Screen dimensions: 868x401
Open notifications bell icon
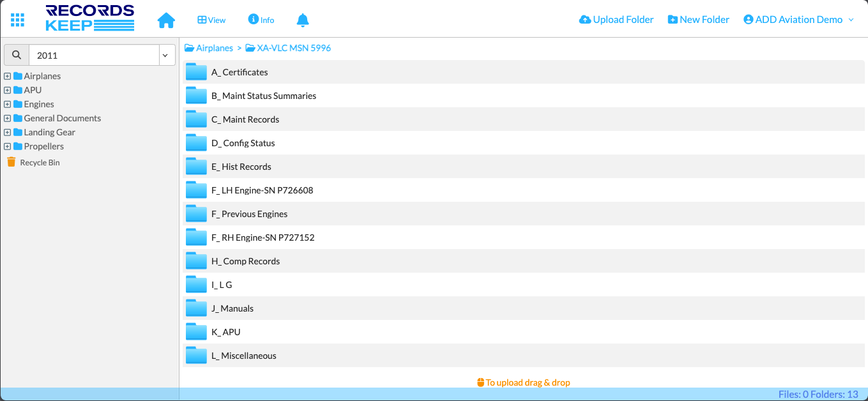pos(303,20)
